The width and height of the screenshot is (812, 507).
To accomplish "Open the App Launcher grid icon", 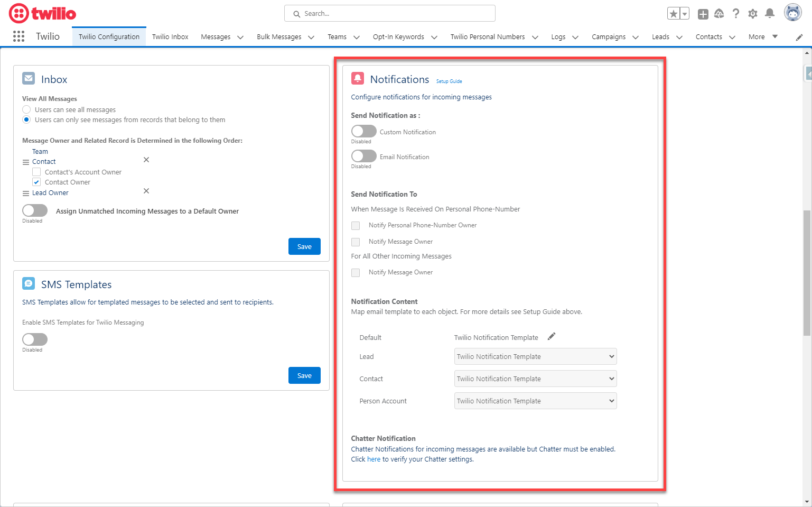I will (18, 36).
